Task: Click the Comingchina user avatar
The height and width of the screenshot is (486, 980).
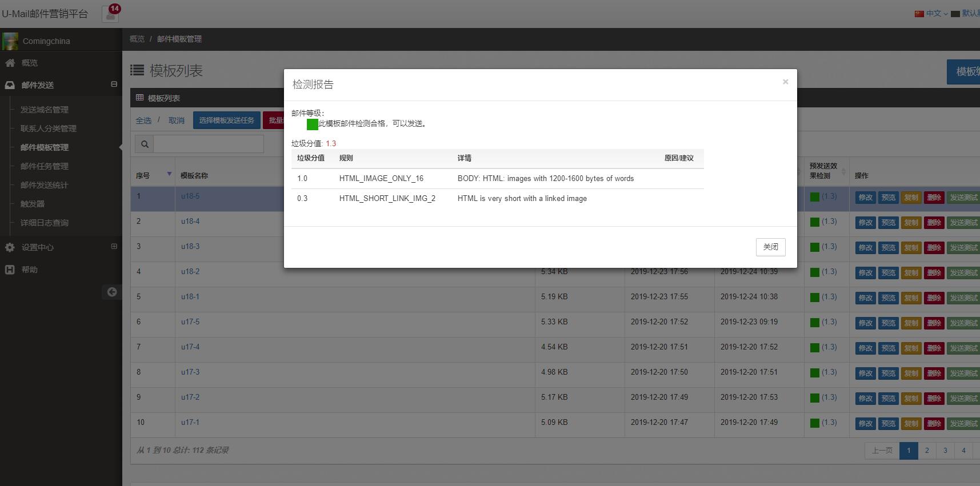Action: [x=10, y=41]
